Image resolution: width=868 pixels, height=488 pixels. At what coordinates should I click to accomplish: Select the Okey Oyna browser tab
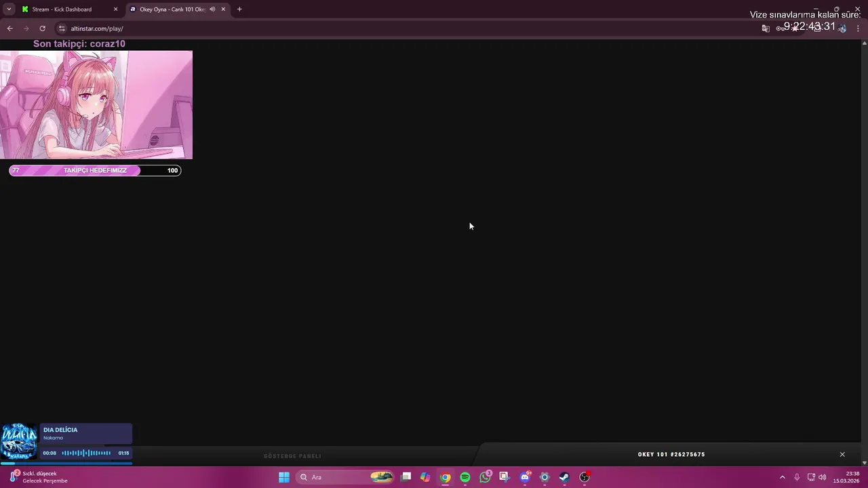[172, 9]
